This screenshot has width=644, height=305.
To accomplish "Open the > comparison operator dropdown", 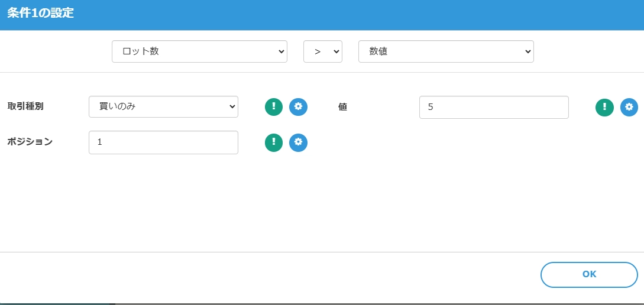I will pos(322,51).
